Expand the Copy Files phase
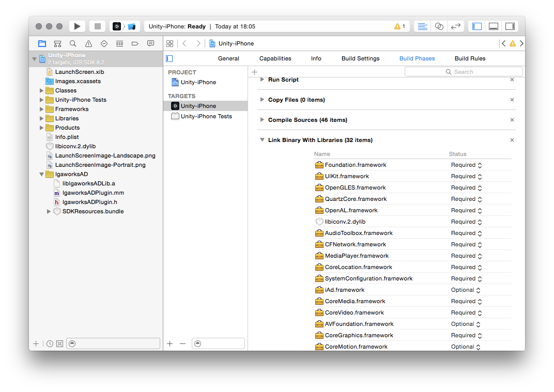 [262, 100]
